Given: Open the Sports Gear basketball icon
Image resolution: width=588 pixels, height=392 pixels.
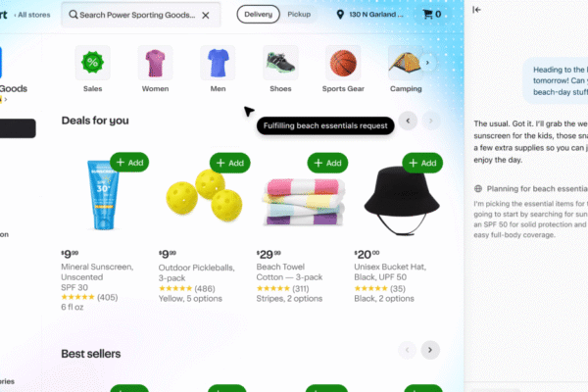Looking at the screenshot, I should [x=343, y=63].
